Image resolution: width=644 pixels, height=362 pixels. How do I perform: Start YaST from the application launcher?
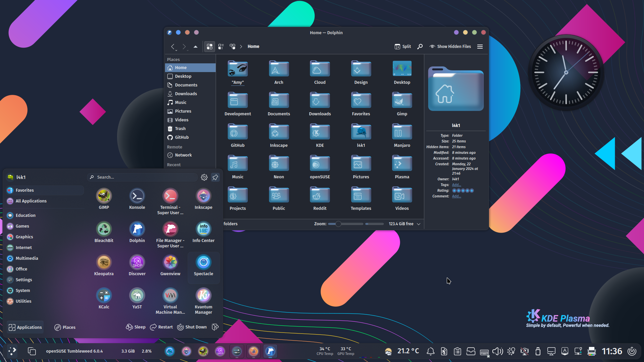click(x=137, y=296)
